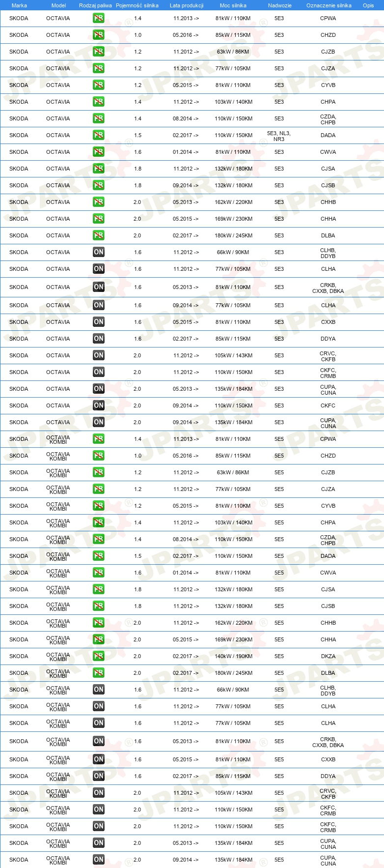384x868 pixels.
Task: Click the 'Pojemność silnika' column header
Action: tap(137, 5)
